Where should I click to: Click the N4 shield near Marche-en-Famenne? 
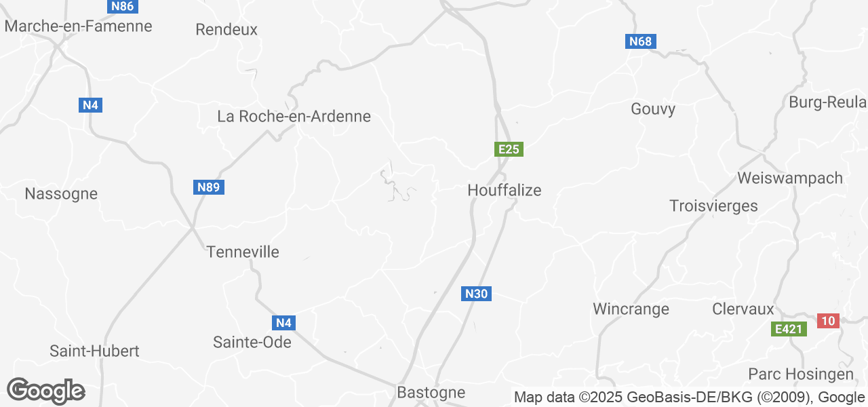tap(91, 105)
